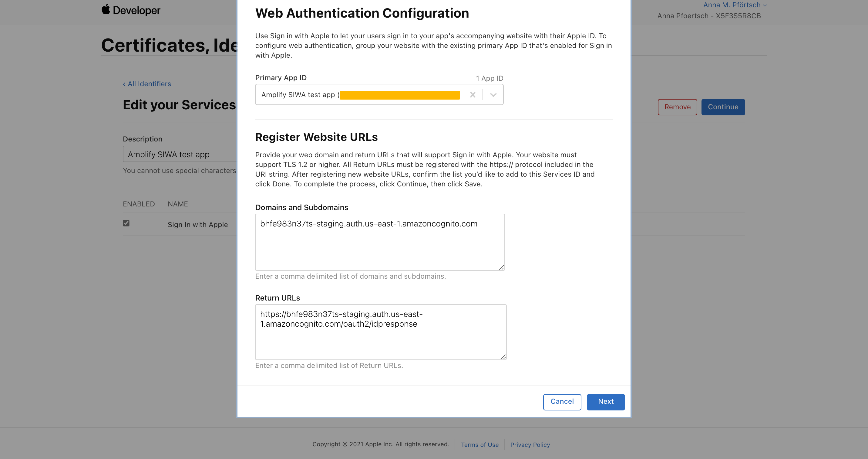
Task: Clear the selected Primary App ID with the X
Action: [x=473, y=95]
